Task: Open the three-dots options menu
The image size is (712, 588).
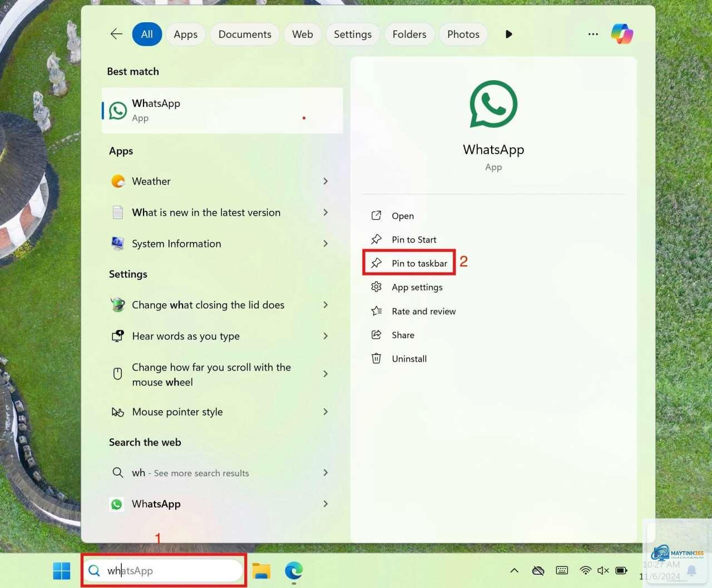Action: (593, 34)
